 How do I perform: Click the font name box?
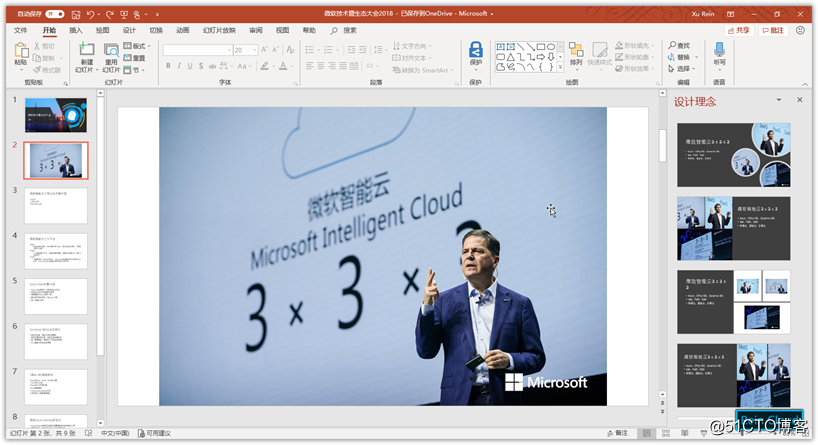(197, 50)
